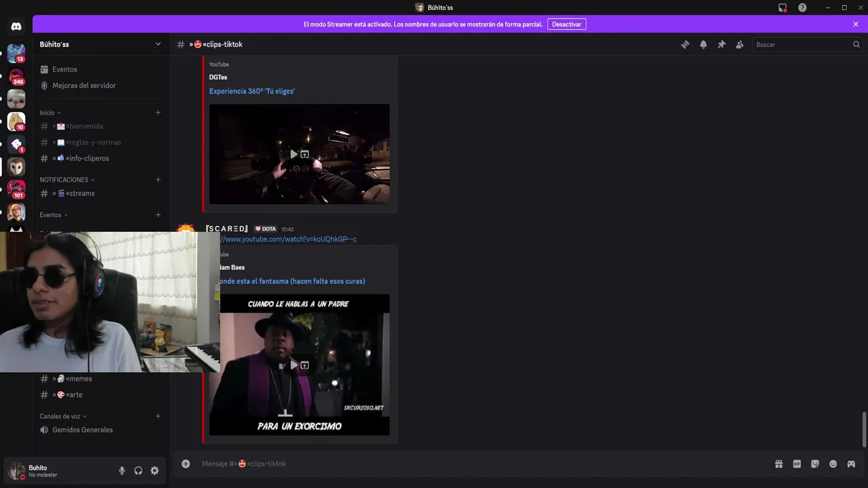Image resolution: width=868 pixels, height=488 pixels.
Task: Click the chat vertical scrollbar
Action: pyautogui.click(x=864, y=429)
